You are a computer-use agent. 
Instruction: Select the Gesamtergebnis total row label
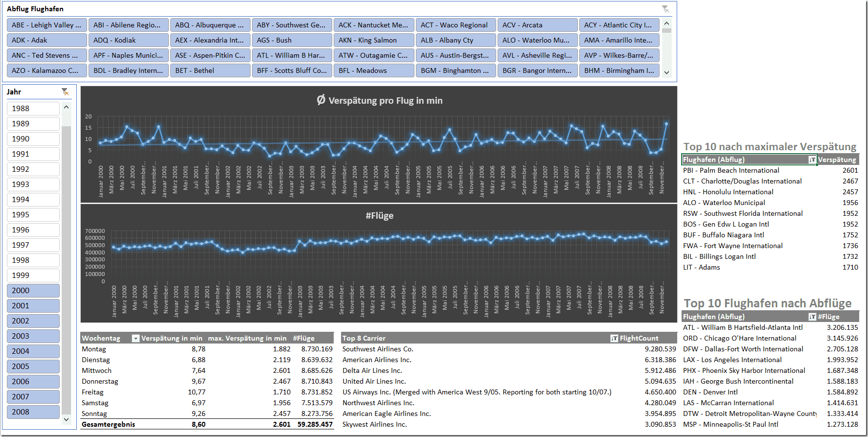tap(108, 424)
